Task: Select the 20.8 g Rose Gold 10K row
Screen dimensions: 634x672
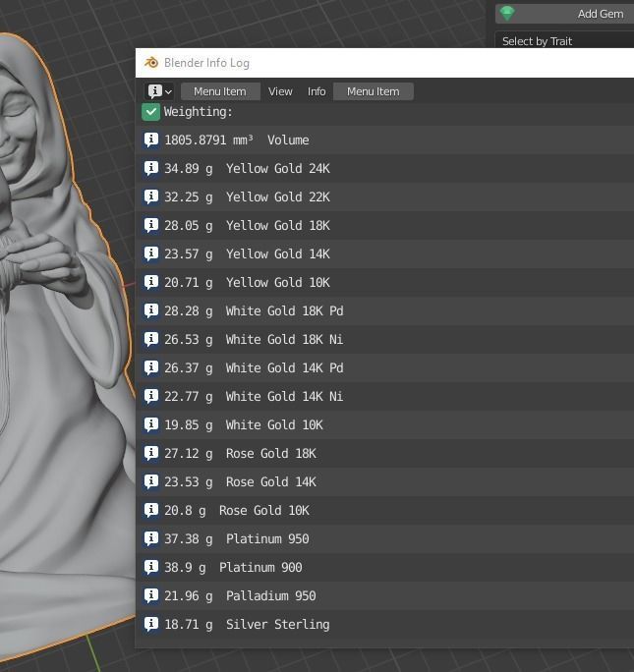Action: tap(384, 511)
